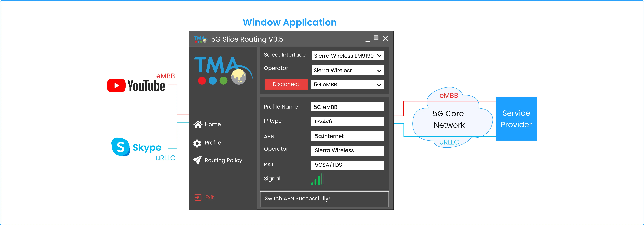Close the 5G Slice Routing window
This screenshot has width=644, height=225.
(386, 38)
